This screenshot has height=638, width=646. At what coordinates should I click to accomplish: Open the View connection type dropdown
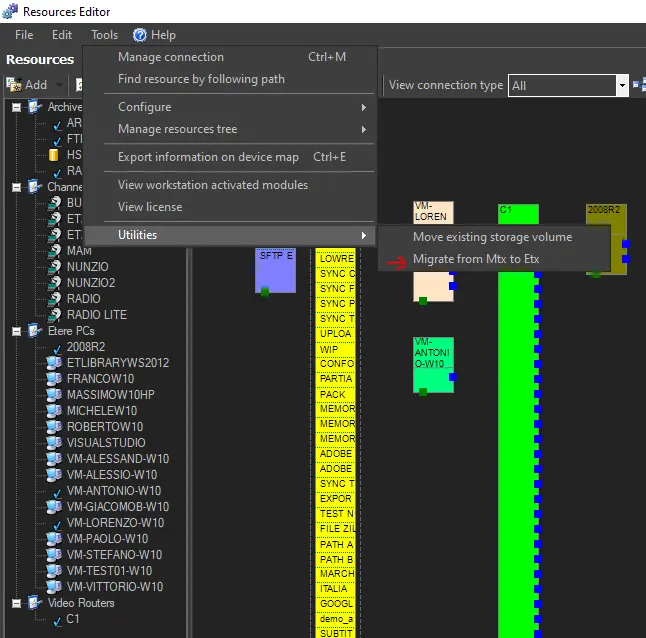[622, 86]
